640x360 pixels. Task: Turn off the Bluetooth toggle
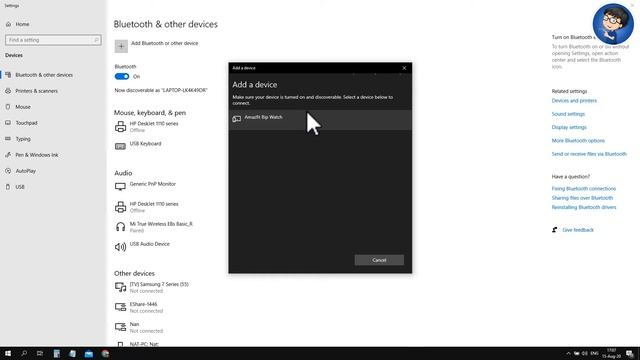tap(122, 76)
